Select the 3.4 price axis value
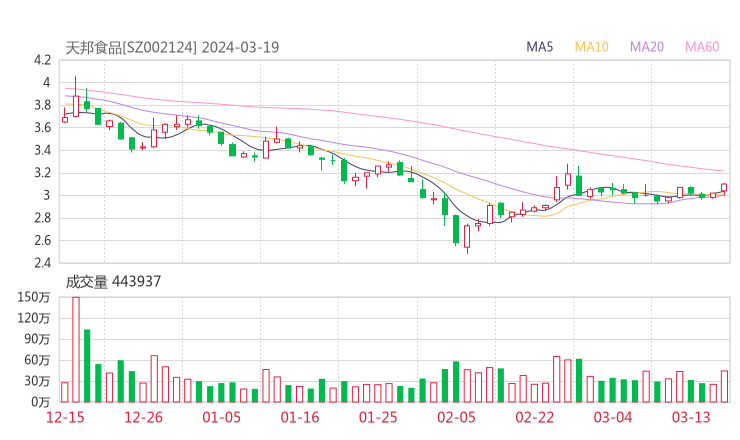This screenshot has width=740, height=440. click(42, 150)
